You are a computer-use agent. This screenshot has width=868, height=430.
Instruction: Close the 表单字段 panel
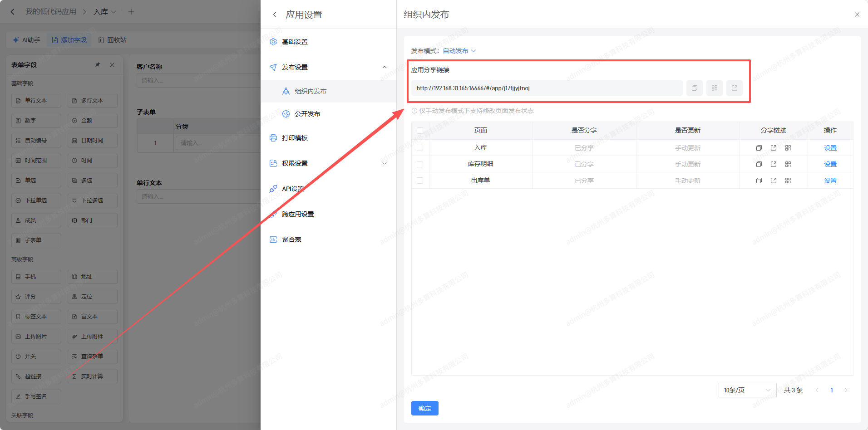click(112, 65)
